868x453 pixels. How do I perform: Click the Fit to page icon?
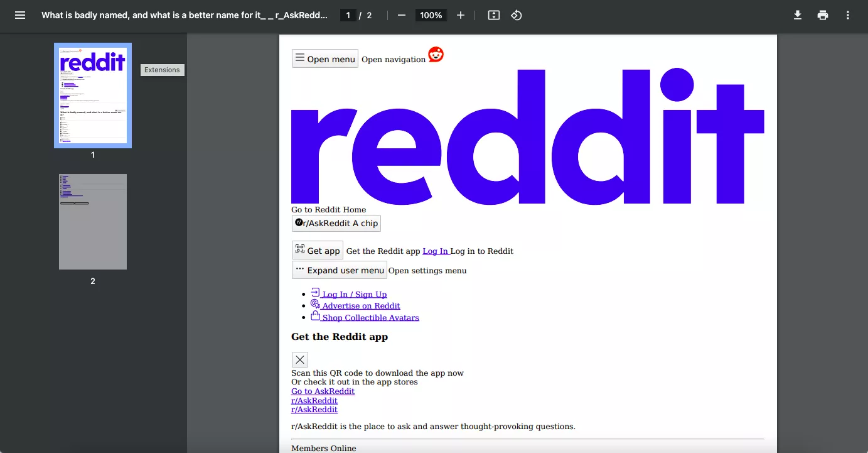pos(494,15)
